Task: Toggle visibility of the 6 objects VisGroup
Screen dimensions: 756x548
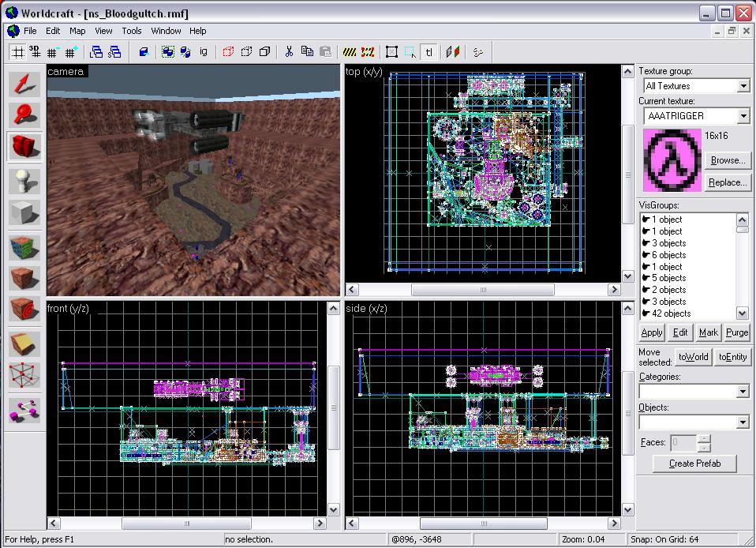Action: (x=646, y=255)
